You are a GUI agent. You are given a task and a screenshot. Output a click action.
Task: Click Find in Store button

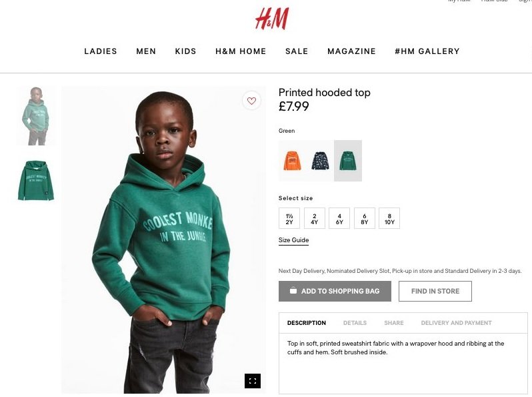click(x=435, y=291)
